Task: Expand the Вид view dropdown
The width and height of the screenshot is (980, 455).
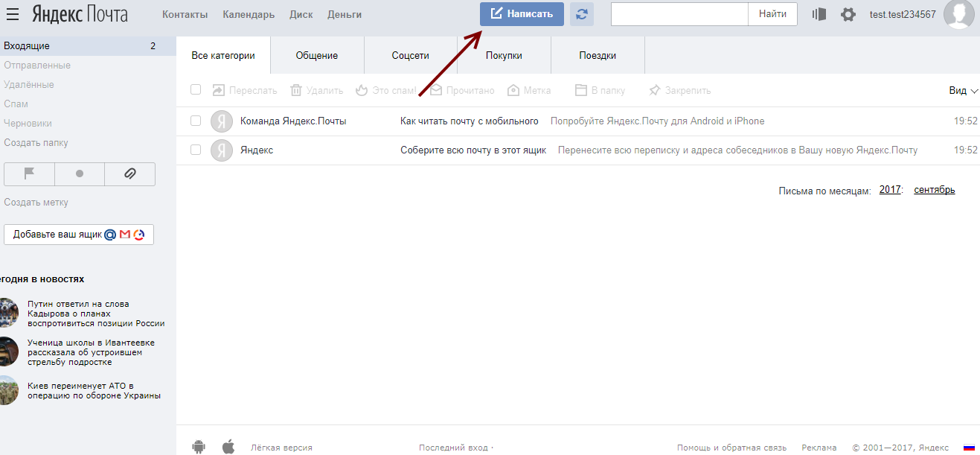Action: pyautogui.click(x=963, y=90)
